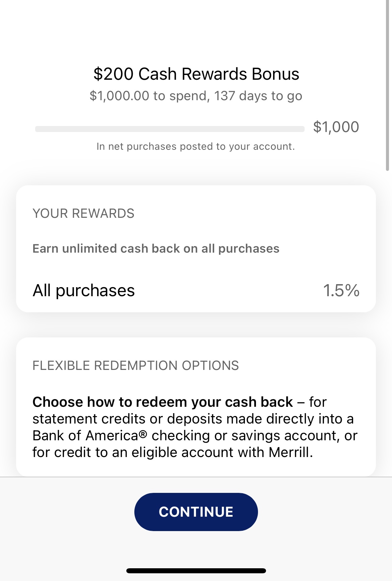This screenshot has width=392, height=581.
Task: Click the Bank of America® checking text line
Action: pos(195,436)
